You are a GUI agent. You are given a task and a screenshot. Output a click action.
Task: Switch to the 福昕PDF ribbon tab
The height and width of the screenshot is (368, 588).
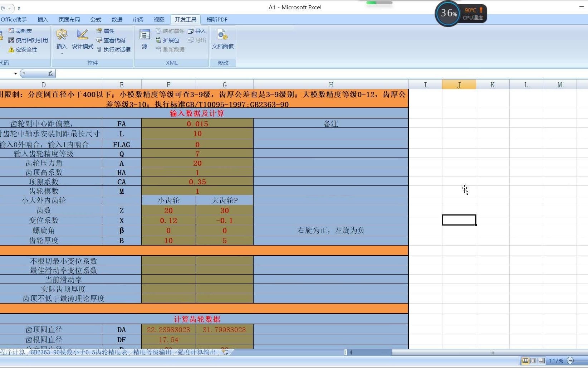click(217, 19)
